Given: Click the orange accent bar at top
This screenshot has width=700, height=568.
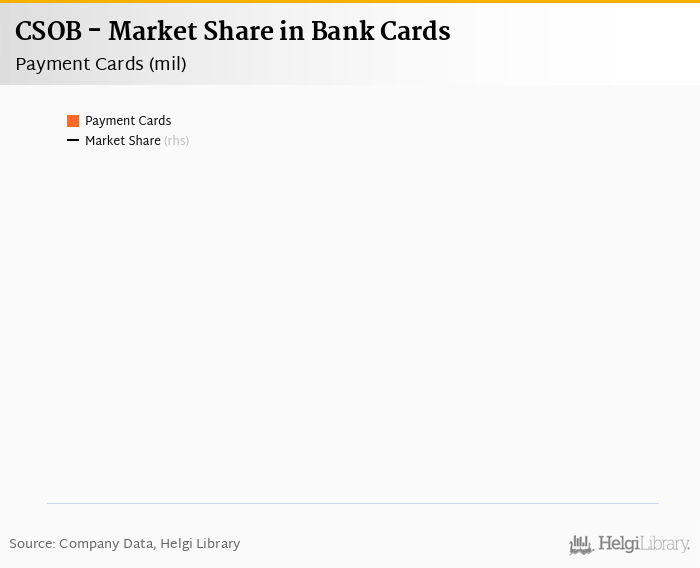Looking at the screenshot, I should coord(350,1).
